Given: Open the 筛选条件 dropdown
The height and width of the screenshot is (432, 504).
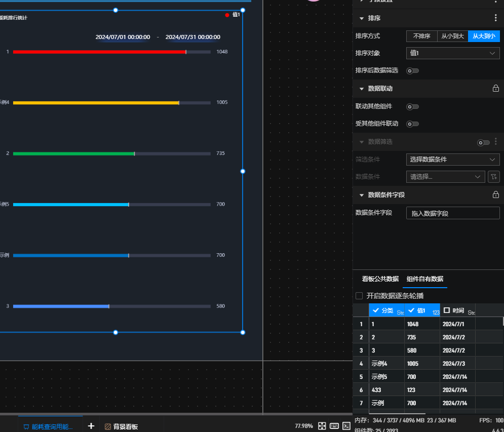Looking at the screenshot, I should [453, 160].
